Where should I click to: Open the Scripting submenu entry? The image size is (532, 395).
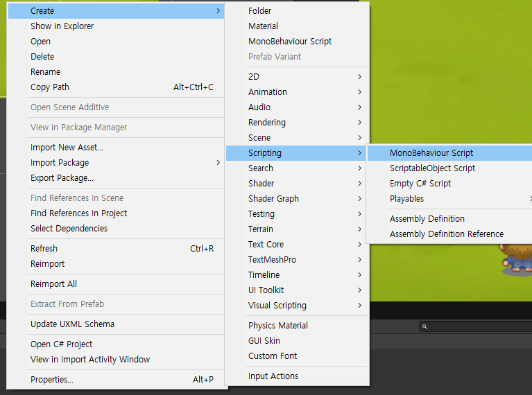coord(298,153)
